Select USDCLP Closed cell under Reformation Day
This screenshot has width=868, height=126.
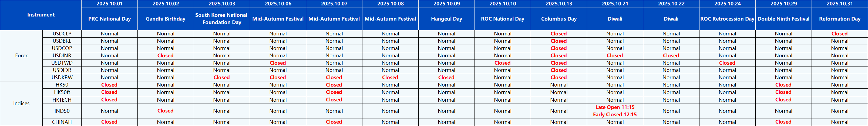coord(839,34)
